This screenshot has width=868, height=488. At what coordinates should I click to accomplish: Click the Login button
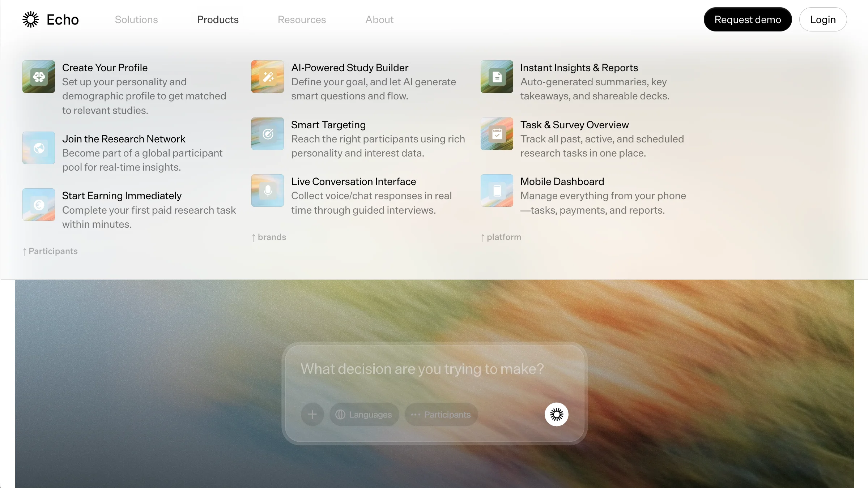pyautogui.click(x=823, y=20)
